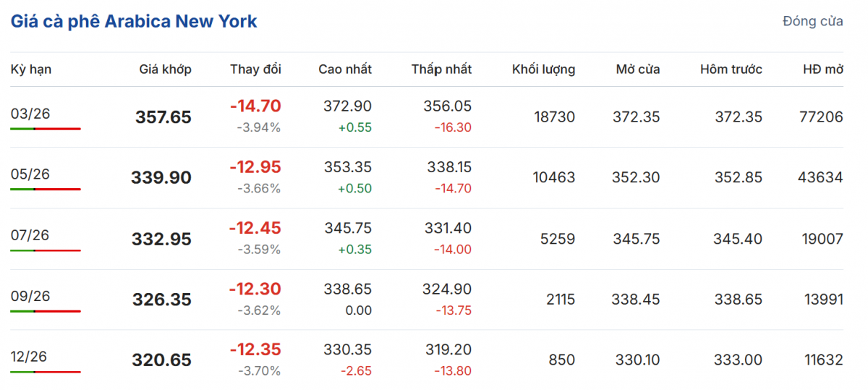This screenshot has height=390, width=868.
Task: Open the 12/26 contract term
Action: coord(30,357)
